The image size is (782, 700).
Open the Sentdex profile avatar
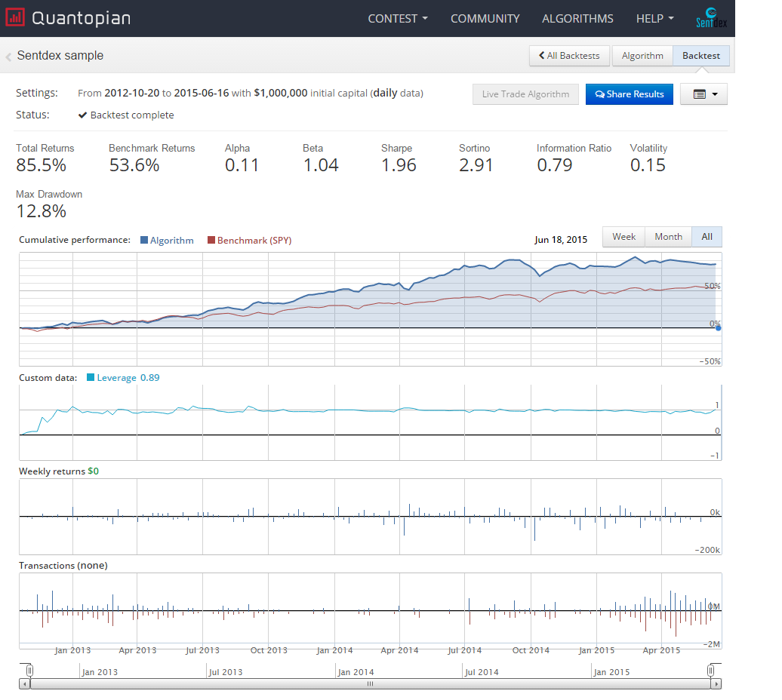click(x=712, y=18)
